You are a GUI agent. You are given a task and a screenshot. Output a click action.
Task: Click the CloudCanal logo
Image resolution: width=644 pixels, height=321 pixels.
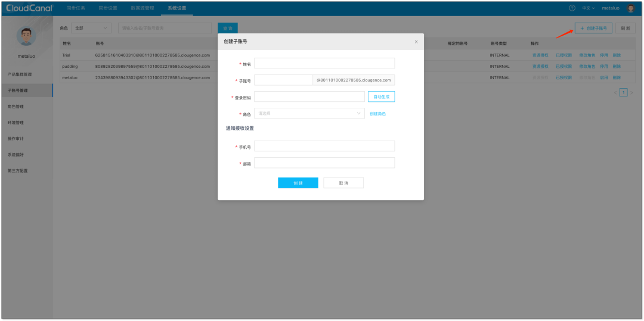(x=30, y=8)
